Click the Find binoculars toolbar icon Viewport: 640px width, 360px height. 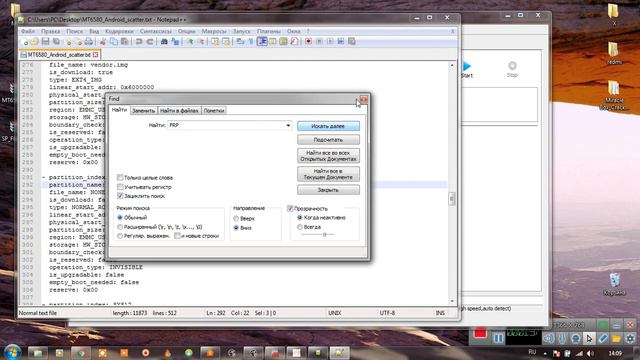(164, 42)
